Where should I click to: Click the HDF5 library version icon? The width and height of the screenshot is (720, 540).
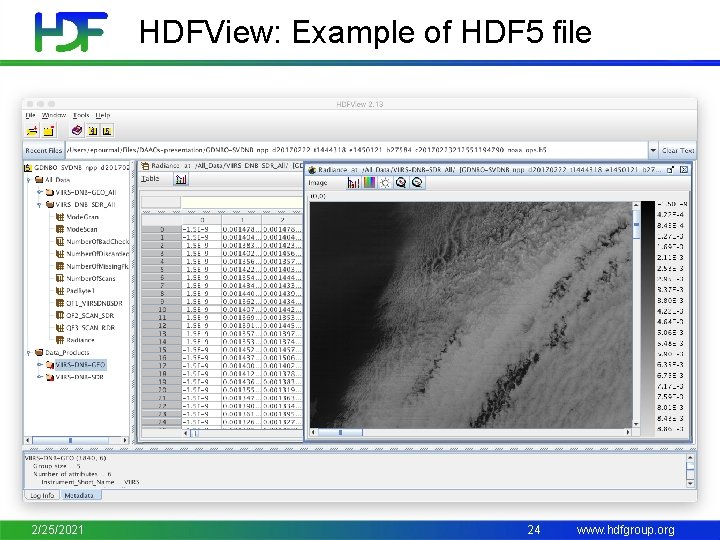[107, 131]
